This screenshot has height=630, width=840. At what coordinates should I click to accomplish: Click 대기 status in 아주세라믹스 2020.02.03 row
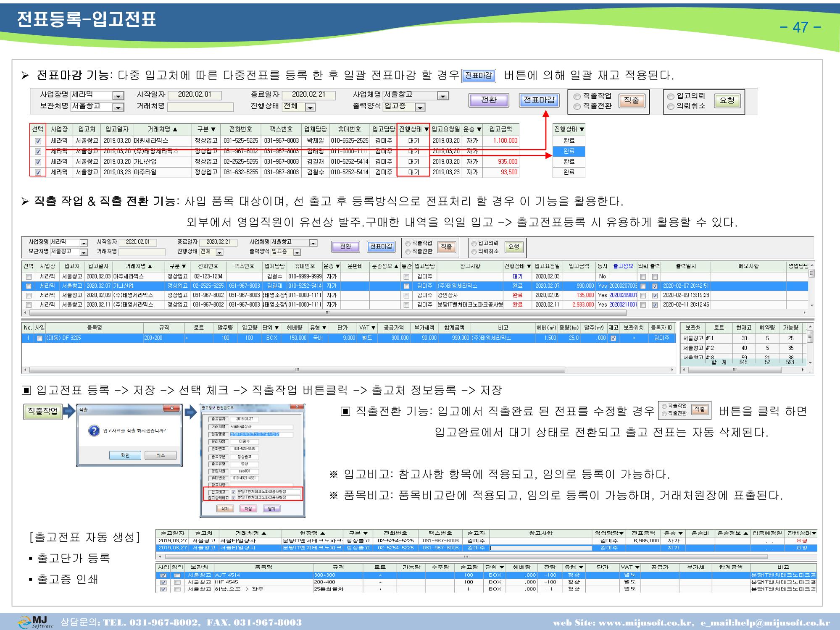(518, 277)
